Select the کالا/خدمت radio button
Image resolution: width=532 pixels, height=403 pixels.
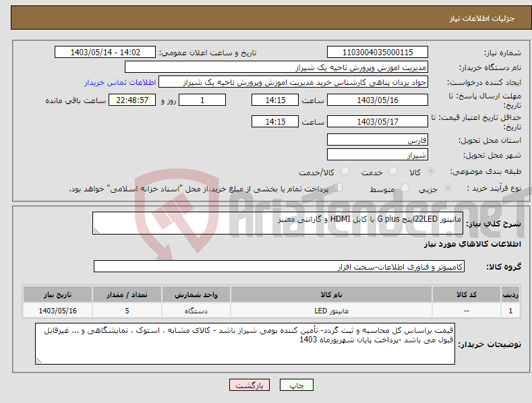pos(345,171)
